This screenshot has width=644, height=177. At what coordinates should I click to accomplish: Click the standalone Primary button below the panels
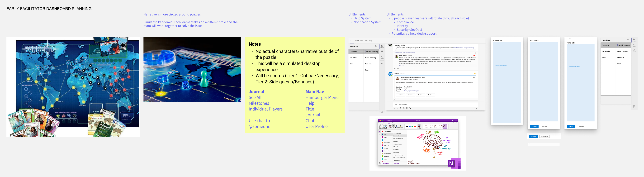pyautogui.click(x=534, y=136)
